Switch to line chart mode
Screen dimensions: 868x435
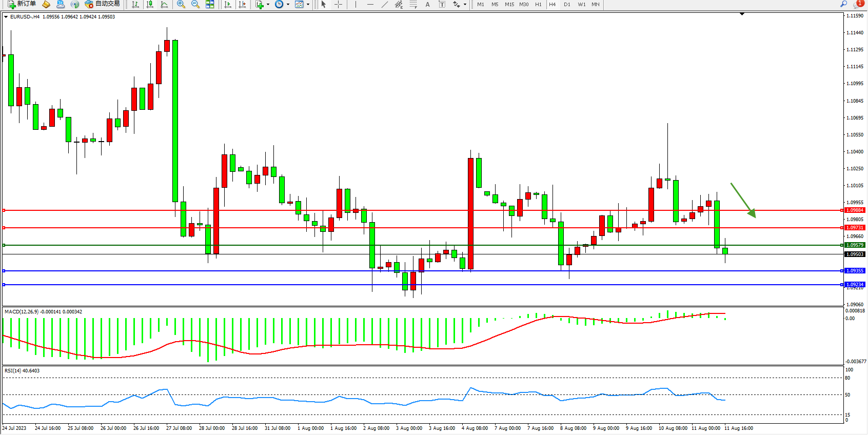click(x=164, y=5)
